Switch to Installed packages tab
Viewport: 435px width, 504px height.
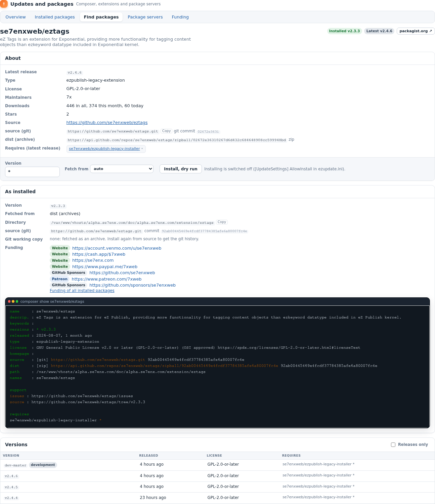pyautogui.click(x=55, y=17)
